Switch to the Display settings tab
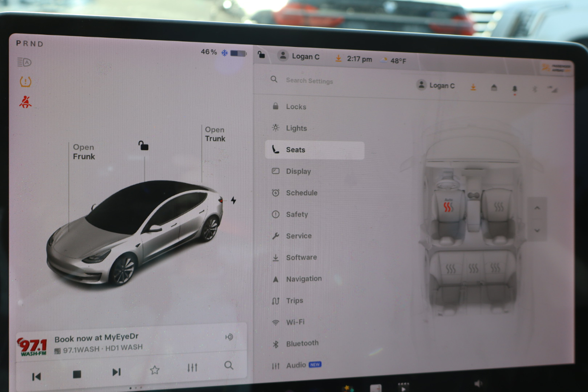588x392 pixels. 300,171
